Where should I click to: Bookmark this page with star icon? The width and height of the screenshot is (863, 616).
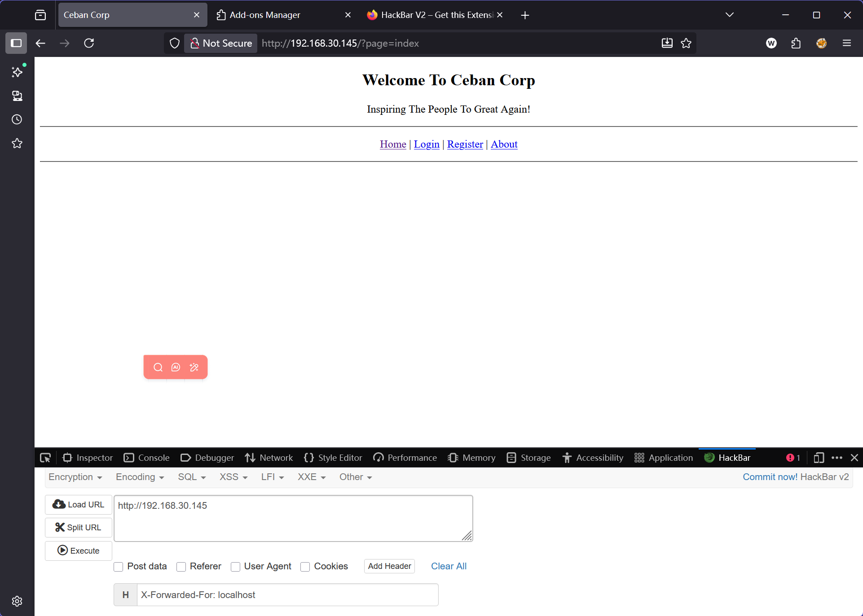pyautogui.click(x=686, y=43)
